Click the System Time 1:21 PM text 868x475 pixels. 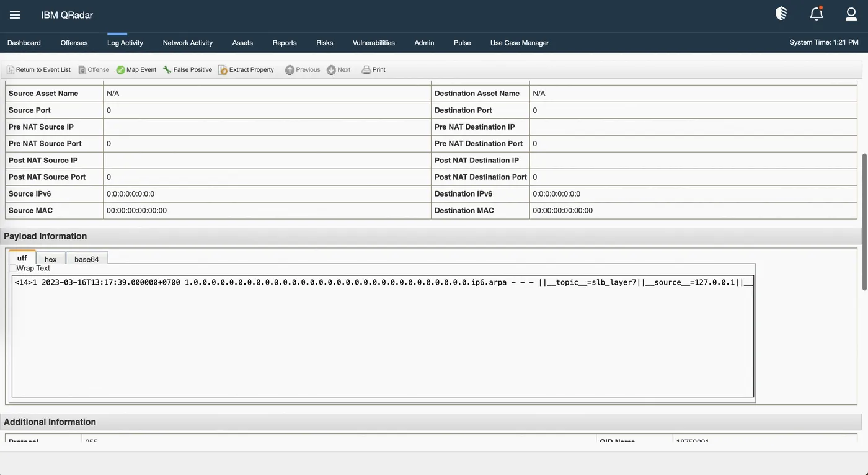(824, 43)
